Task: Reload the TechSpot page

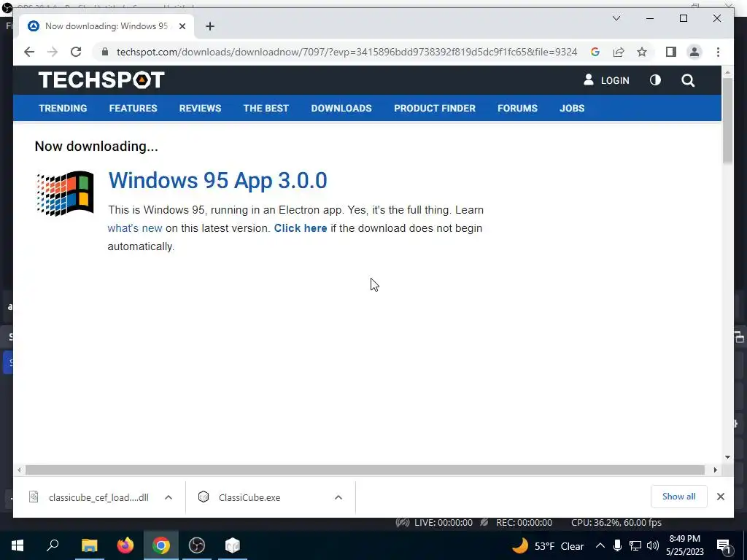Action: pos(76,52)
